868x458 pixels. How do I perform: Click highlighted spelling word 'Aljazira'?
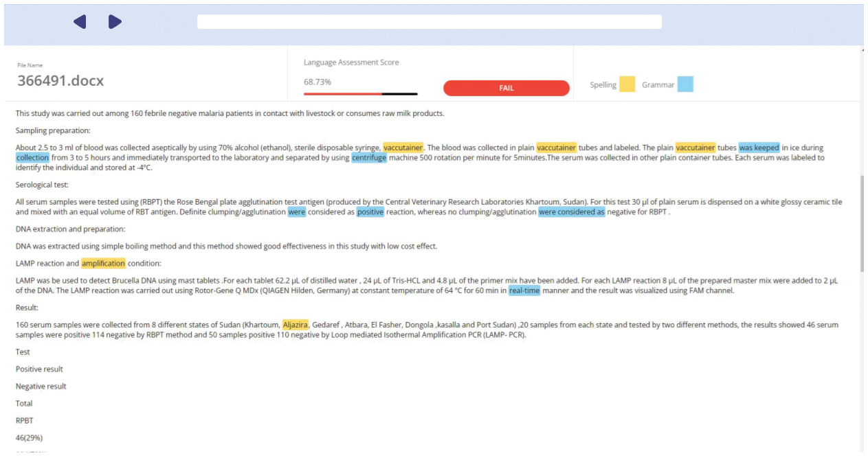[296, 325]
